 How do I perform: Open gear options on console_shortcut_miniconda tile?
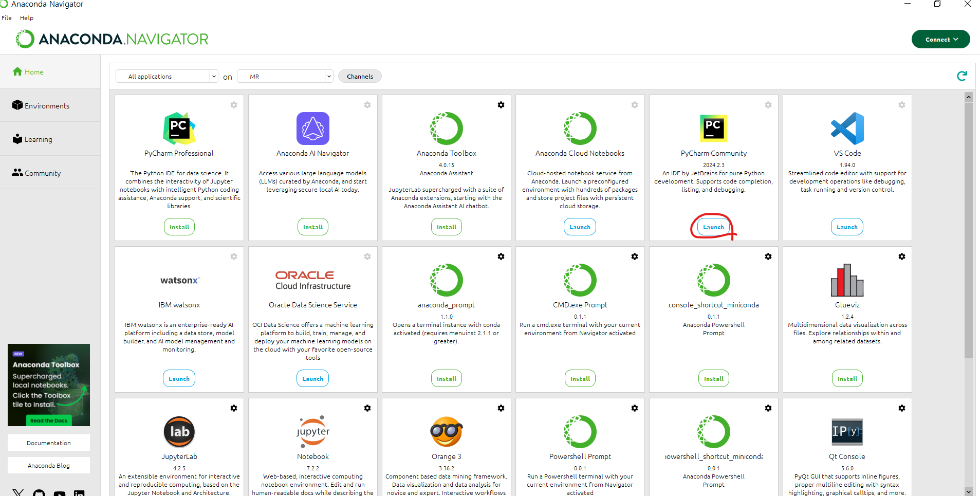pos(768,256)
